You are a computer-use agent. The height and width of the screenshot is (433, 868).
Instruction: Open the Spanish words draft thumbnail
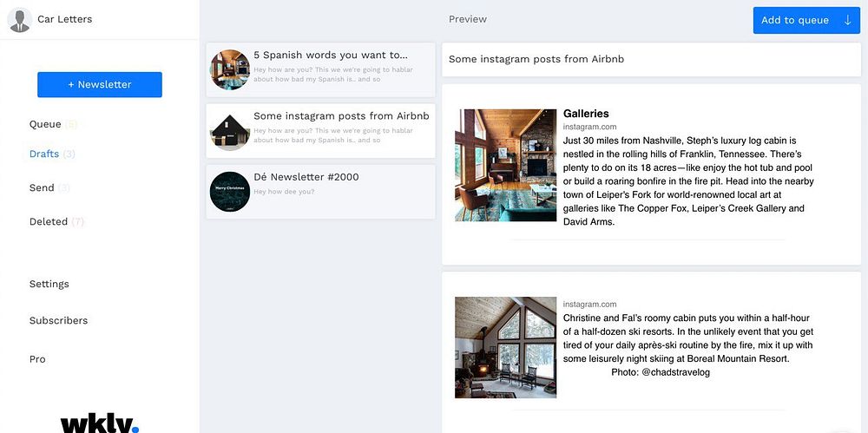[x=230, y=69]
